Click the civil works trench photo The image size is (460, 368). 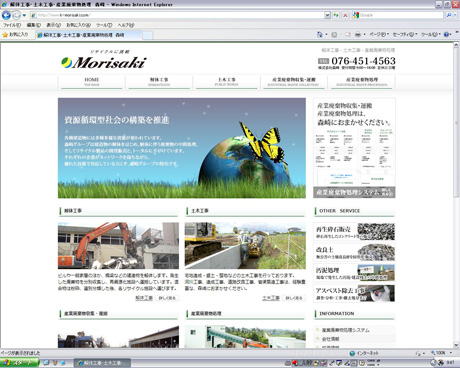[245, 246]
